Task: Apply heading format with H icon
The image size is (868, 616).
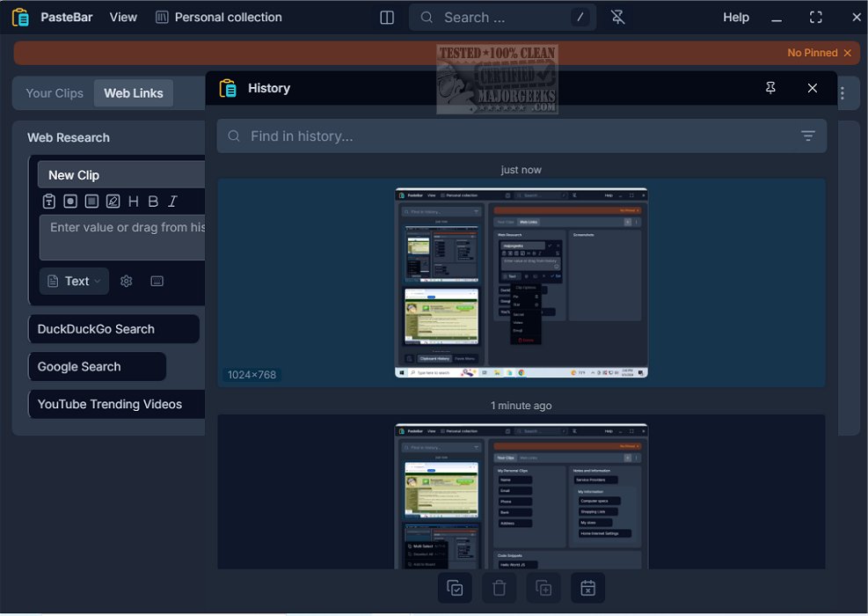Action: tap(134, 202)
